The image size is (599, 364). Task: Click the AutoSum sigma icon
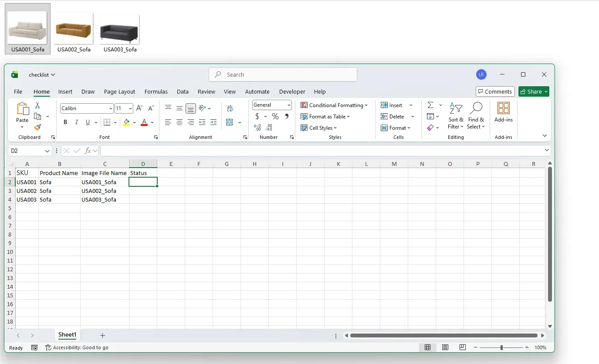tap(430, 105)
